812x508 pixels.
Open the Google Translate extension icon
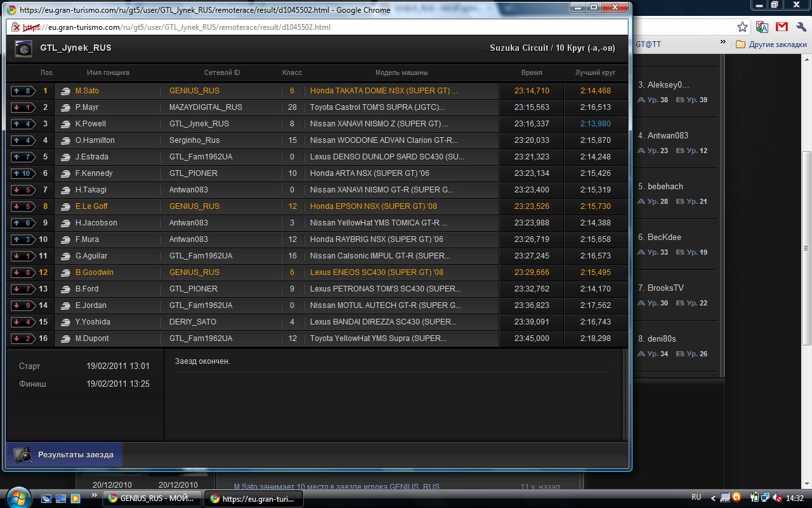point(763,27)
